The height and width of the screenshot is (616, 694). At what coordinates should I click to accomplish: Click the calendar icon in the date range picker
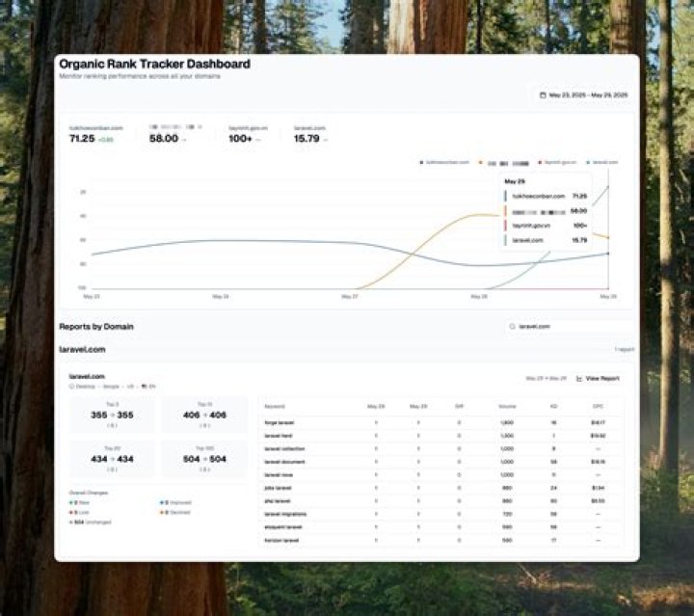543,95
